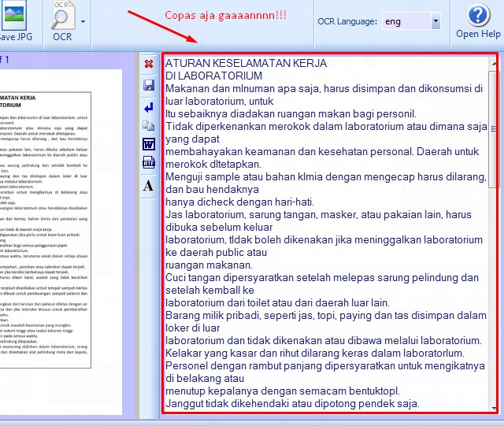
Task: Open font settings with the A icon
Action: tap(148, 185)
